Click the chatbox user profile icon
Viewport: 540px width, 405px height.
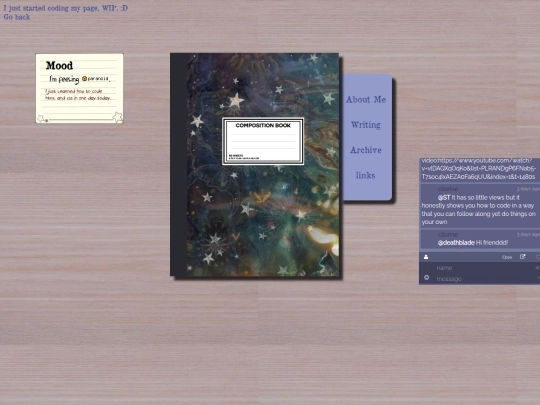[426, 257]
